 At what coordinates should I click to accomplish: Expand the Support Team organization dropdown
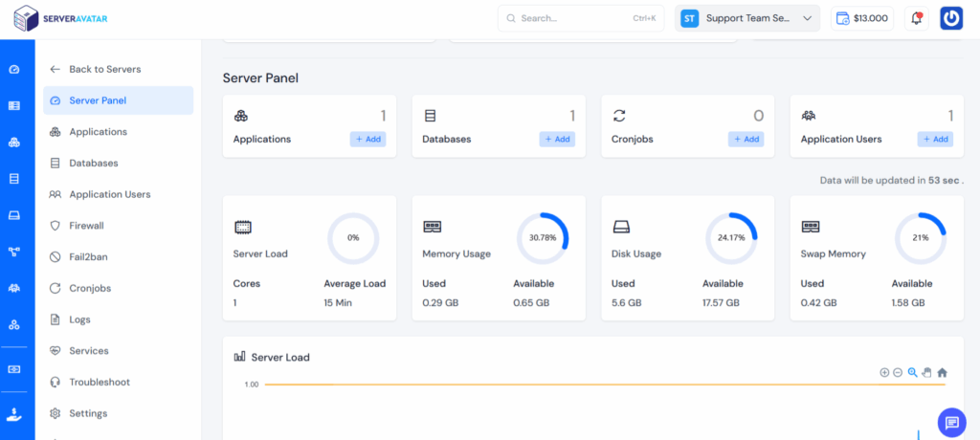click(747, 18)
